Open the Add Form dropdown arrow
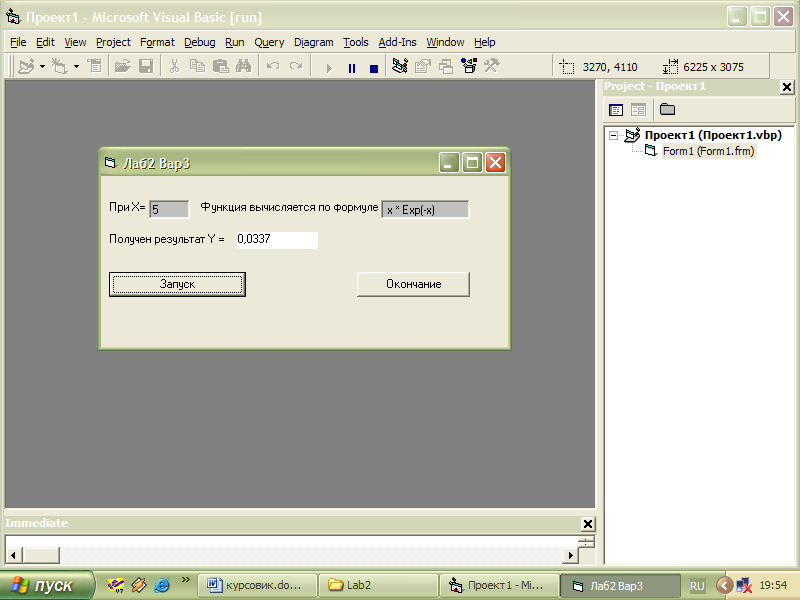The width and height of the screenshot is (800, 600). tap(76, 66)
